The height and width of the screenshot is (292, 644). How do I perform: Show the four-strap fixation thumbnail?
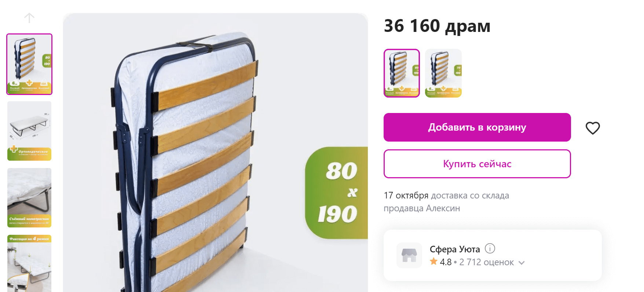pyautogui.click(x=29, y=263)
